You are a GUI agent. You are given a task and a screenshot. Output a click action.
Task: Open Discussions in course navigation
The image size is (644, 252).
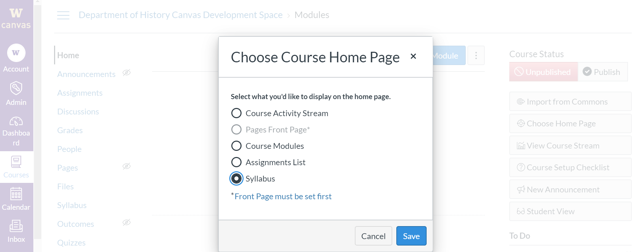(78, 112)
